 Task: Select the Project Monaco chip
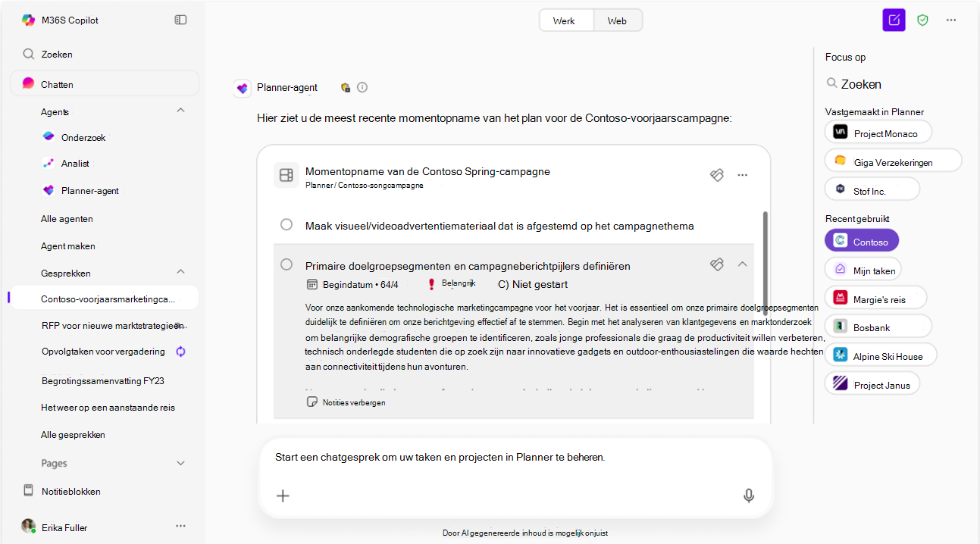click(878, 132)
